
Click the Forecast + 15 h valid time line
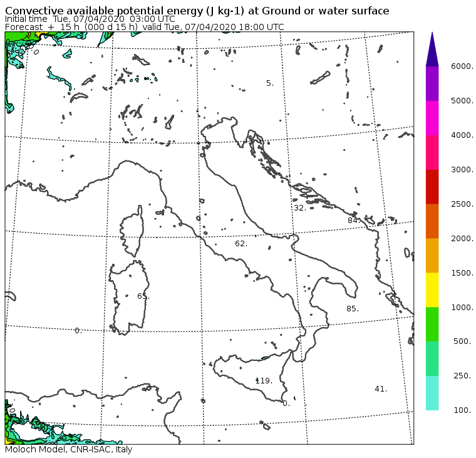[145, 27]
